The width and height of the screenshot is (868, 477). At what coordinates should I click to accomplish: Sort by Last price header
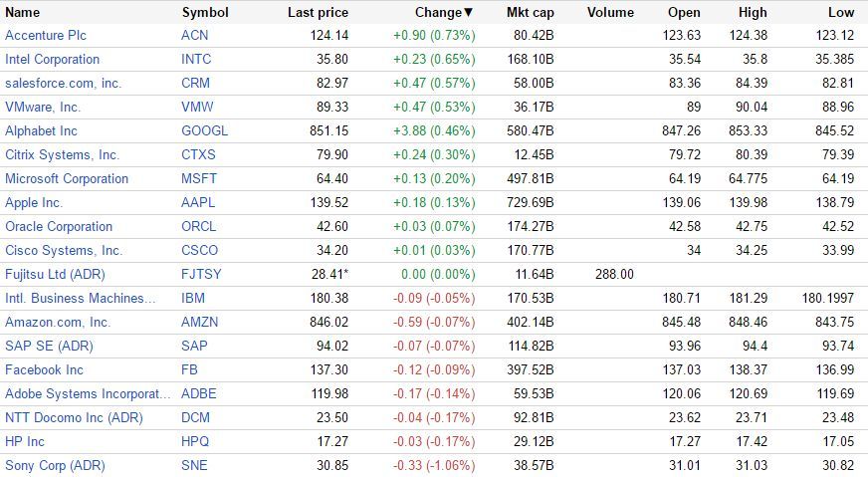(x=318, y=13)
